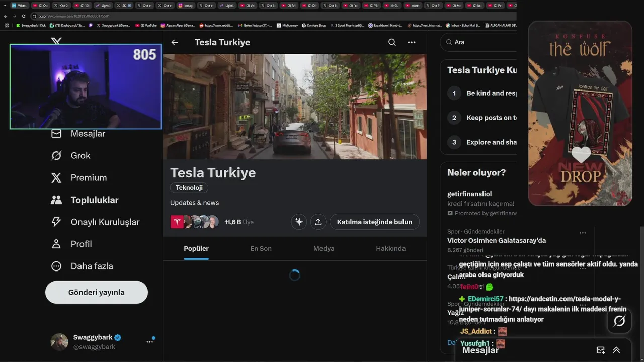Open the YouTube bookmark

coord(146,25)
